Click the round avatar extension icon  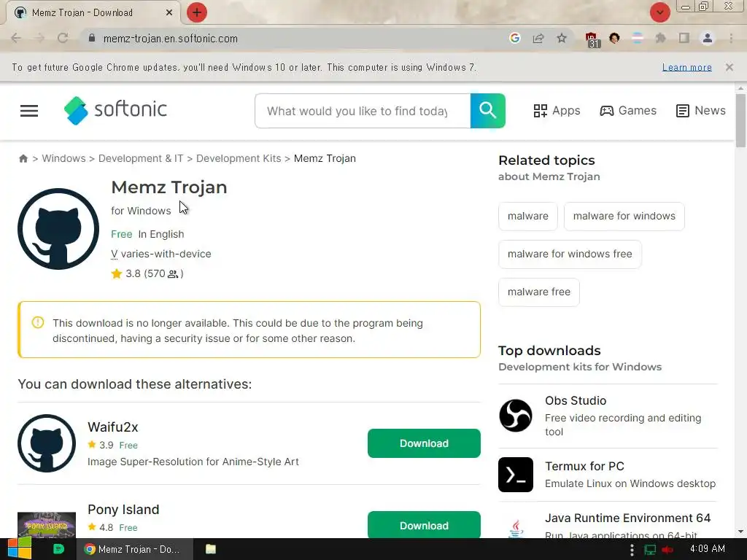click(x=614, y=38)
